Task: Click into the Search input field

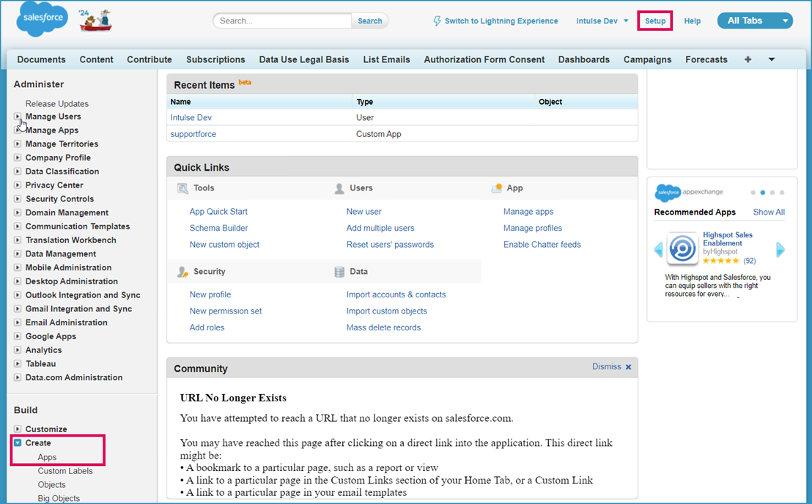Action: click(x=282, y=21)
